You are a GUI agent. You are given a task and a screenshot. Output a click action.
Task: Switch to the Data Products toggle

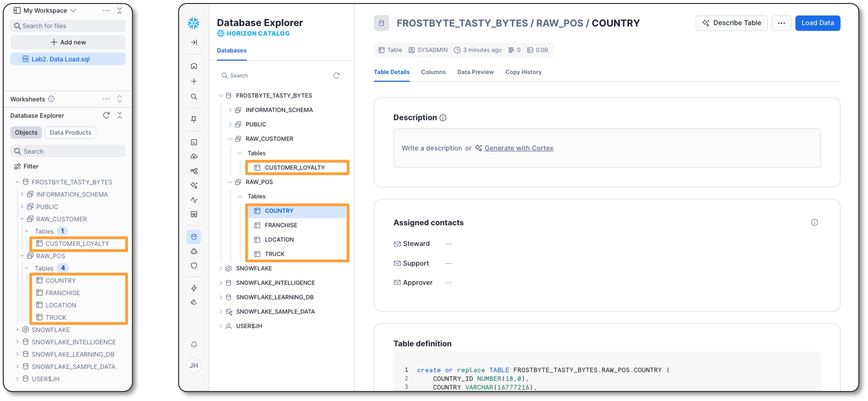[70, 133]
